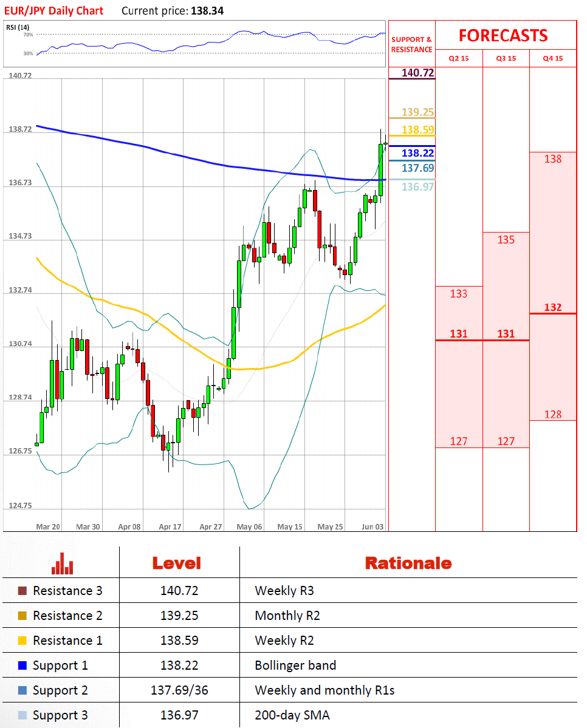Screen dimensions: 587x728
Task: Click the 128.74 price axis label
Action: tap(21, 398)
